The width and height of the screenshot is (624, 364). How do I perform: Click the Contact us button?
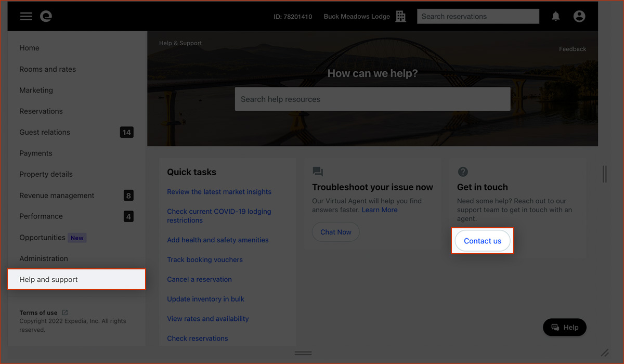tap(483, 241)
